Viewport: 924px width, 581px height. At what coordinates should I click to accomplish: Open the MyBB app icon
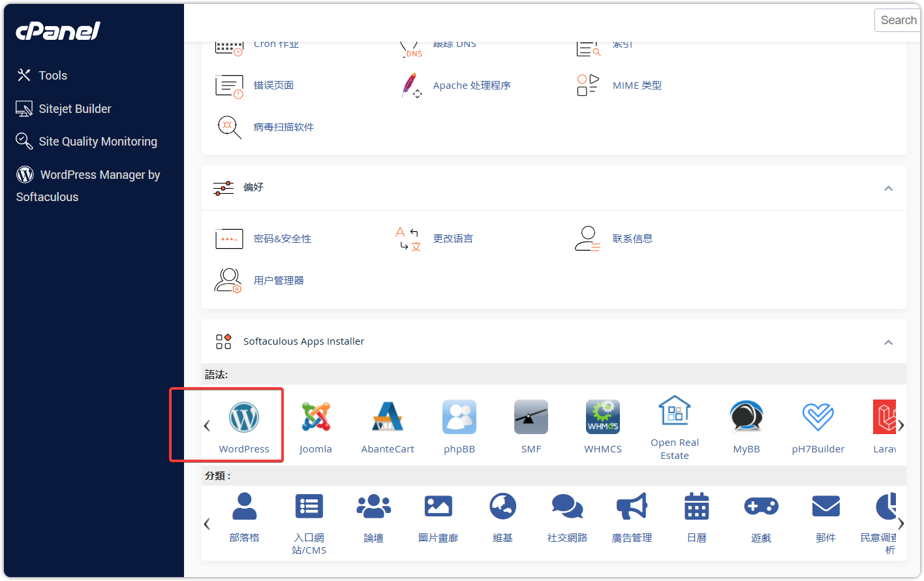click(x=747, y=417)
